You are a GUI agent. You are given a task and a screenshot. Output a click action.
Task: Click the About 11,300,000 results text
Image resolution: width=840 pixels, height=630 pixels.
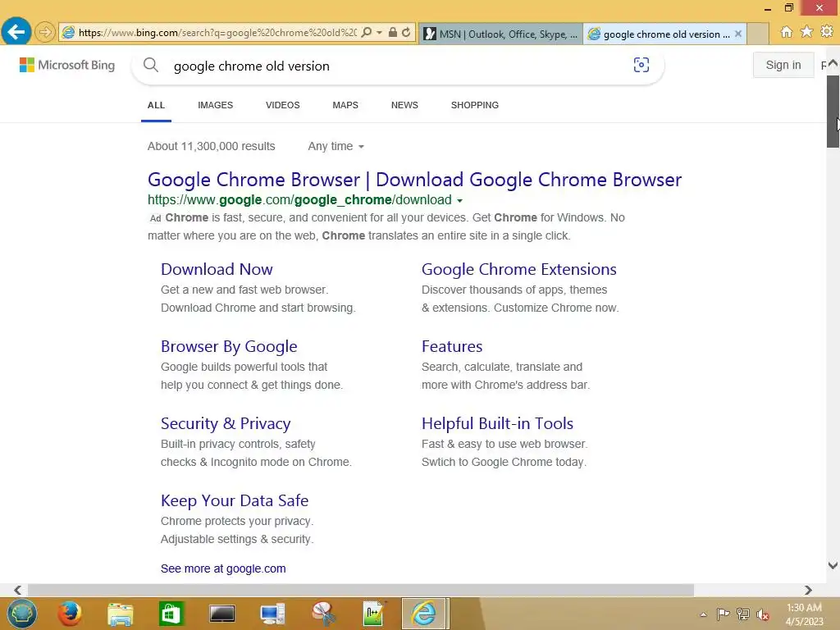click(x=211, y=146)
